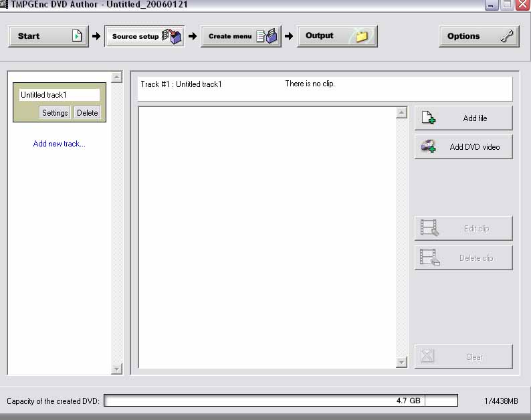531x420 pixels.
Task: Click the Add new track link
Action: click(60, 144)
